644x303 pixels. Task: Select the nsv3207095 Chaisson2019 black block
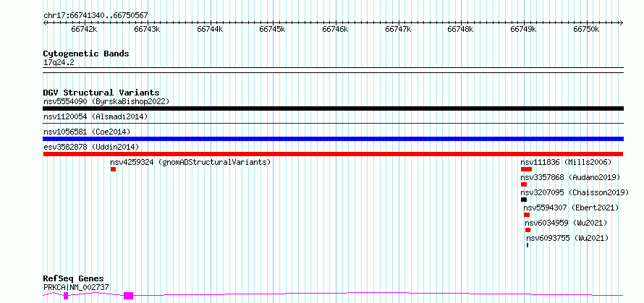coord(524,200)
